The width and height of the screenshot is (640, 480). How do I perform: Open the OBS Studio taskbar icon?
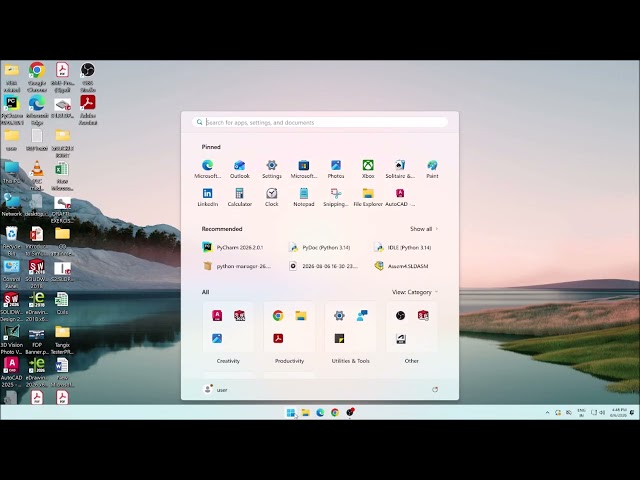tap(350, 413)
